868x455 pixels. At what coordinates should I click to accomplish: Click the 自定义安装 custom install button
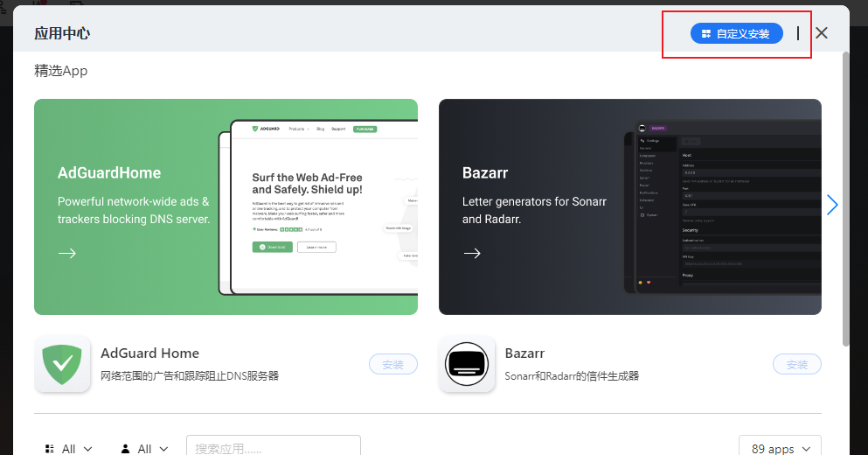tap(736, 33)
